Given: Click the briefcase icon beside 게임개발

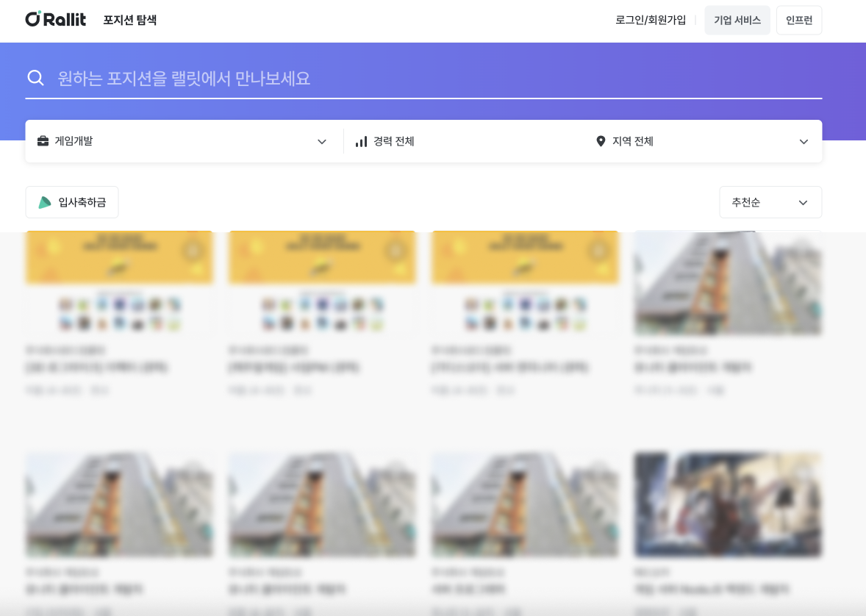Looking at the screenshot, I should point(43,141).
